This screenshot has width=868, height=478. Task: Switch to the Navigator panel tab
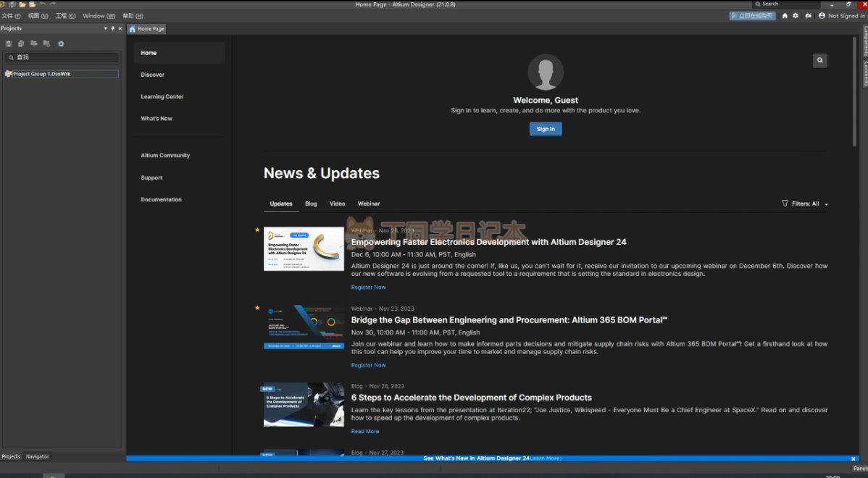(x=38, y=456)
